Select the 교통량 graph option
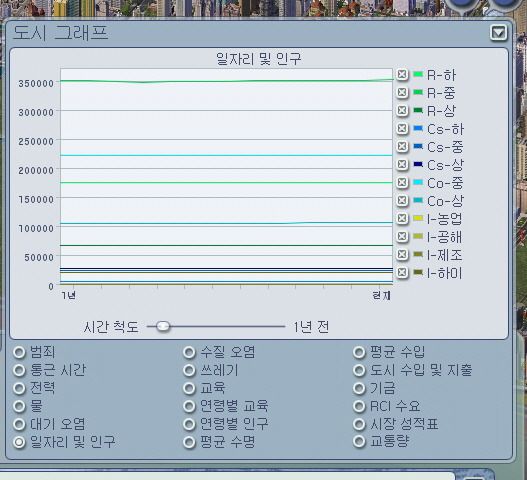The image size is (527, 480). click(x=359, y=441)
